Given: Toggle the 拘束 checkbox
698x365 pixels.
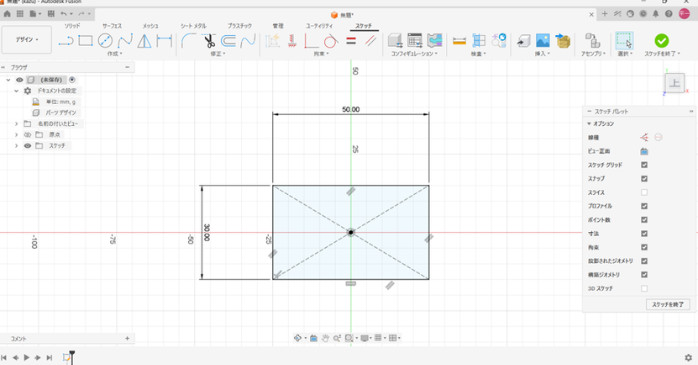Looking at the screenshot, I should pos(644,247).
